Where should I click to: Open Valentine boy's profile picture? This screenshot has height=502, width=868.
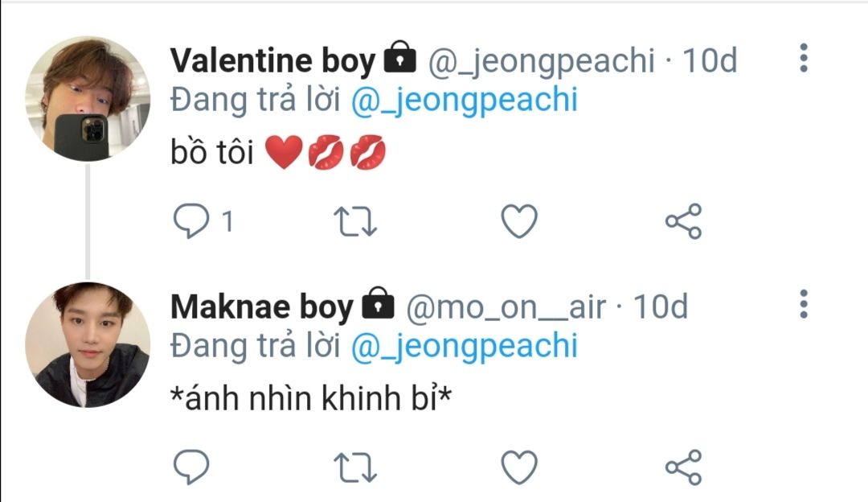tap(88, 98)
